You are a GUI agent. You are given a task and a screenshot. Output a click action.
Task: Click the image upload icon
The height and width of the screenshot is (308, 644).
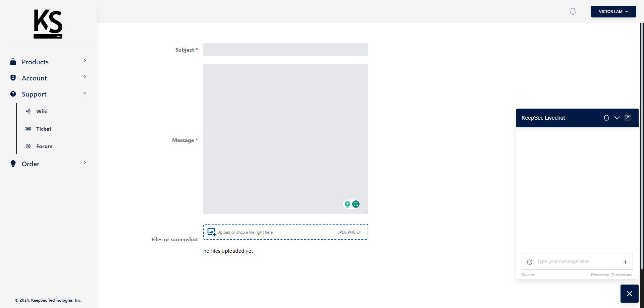coord(212,232)
